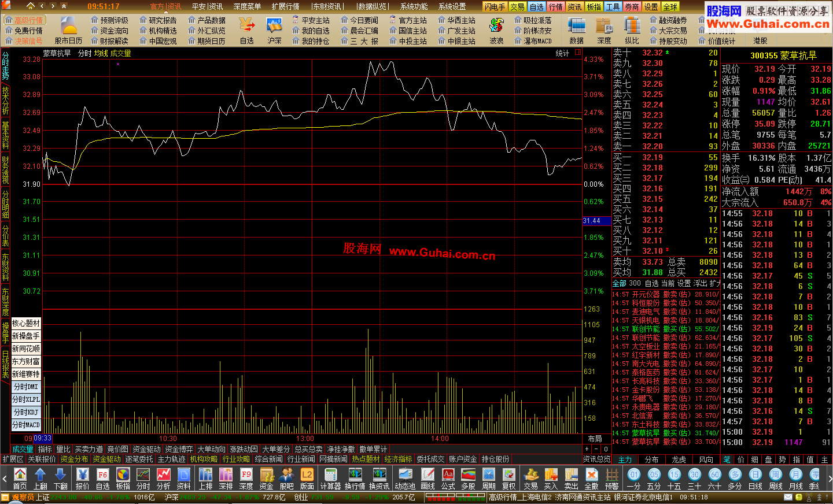Open the 扩展行情 menu
The width and height of the screenshot is (833, 504).
point(285,6)
